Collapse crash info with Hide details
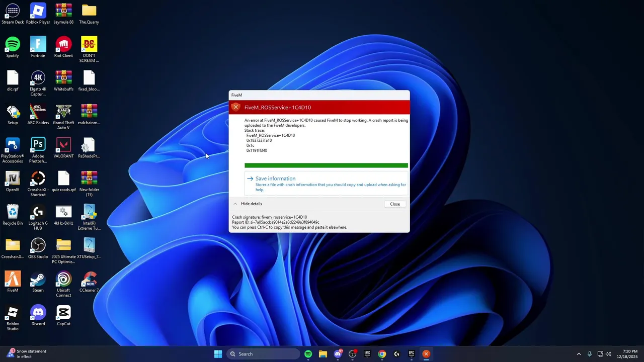This screenshot has height=362, width=644. tap(247, 204)
